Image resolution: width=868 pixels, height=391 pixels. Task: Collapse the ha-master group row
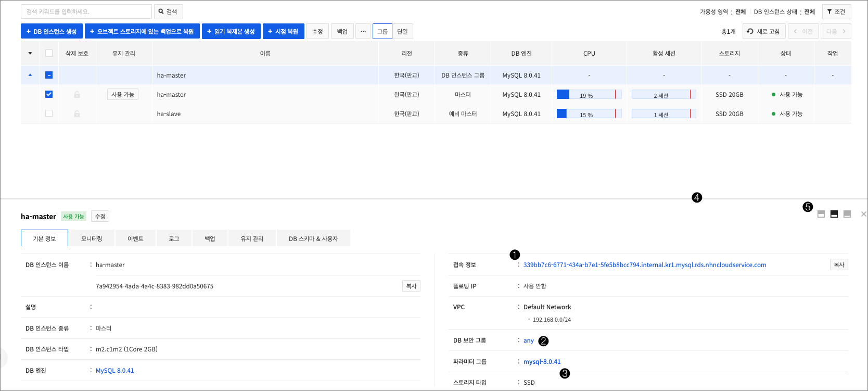(x=30, y=75)
